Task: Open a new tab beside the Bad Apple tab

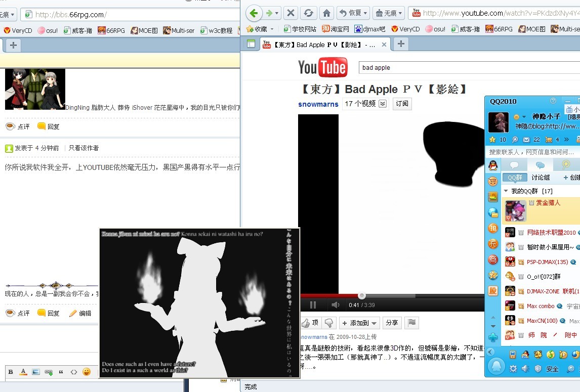Action: (x=401, y=44)
